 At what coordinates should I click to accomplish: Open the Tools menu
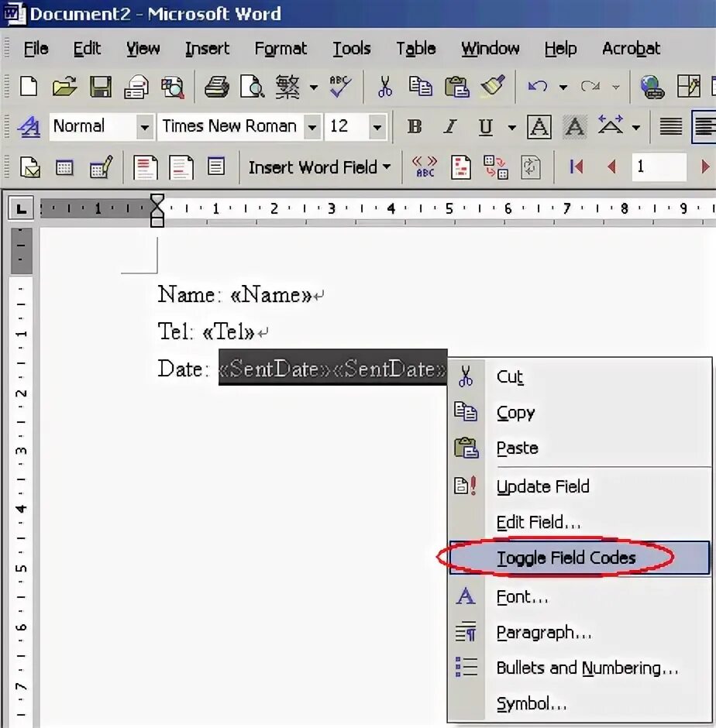click(x=352, y=48)
